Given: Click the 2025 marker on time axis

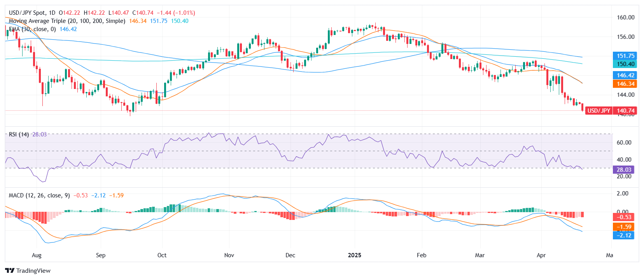Looking at the screenshot, I should (x=354, y=255).
